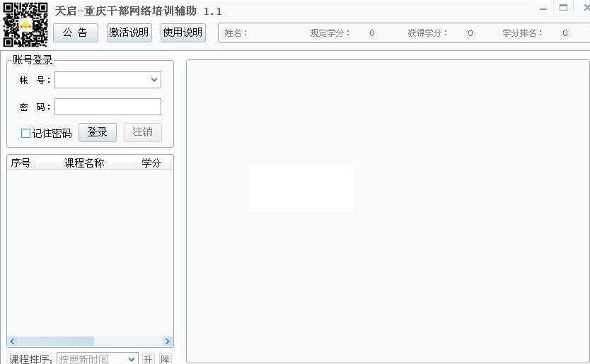Open the 公告 announcement
The image size is (590, 364).
tap(75, 33)
